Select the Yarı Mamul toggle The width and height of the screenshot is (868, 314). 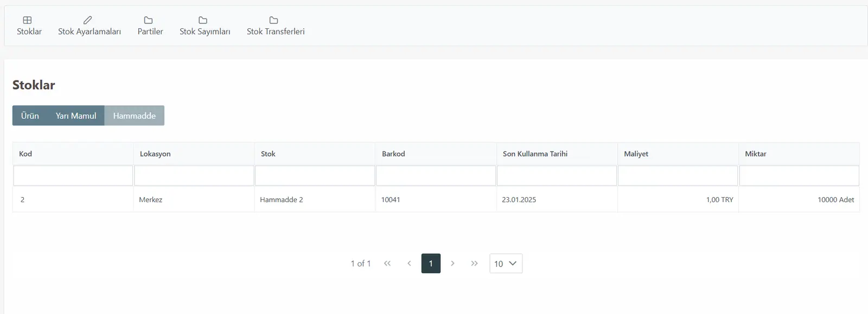coord(76,116)
